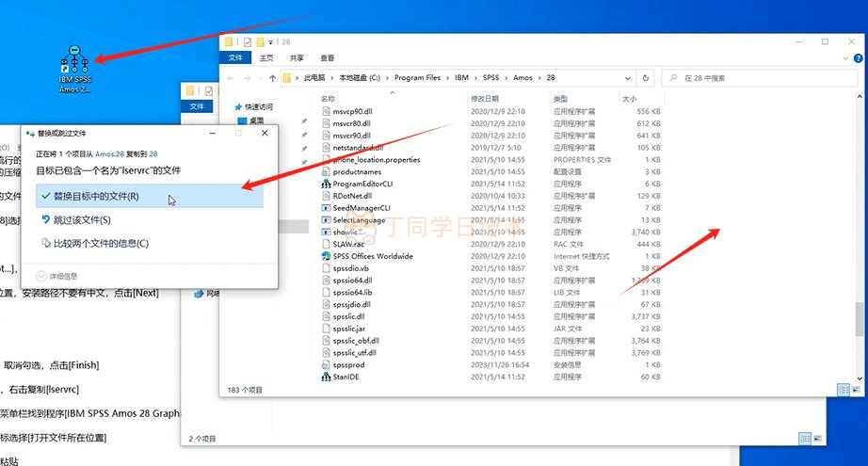The width and height of the screenshot is (868, 466).
Task: Select the msvcr80.dll file
Action: (351, 123)
